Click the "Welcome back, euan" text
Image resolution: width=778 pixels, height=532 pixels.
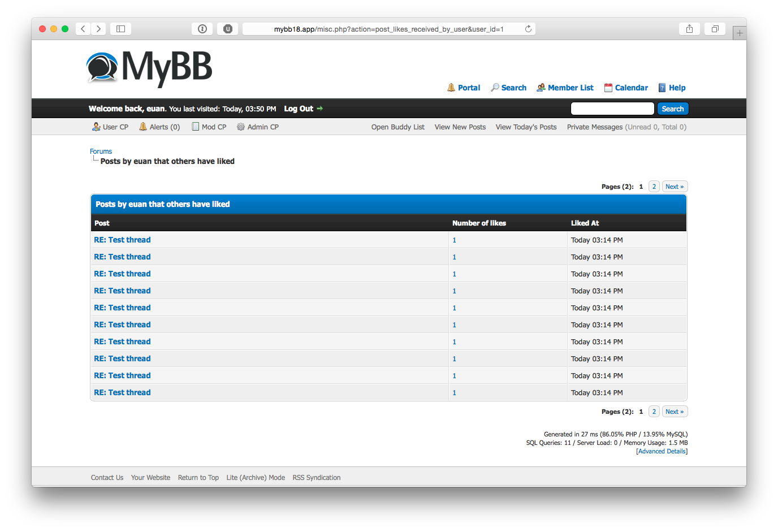127,109
